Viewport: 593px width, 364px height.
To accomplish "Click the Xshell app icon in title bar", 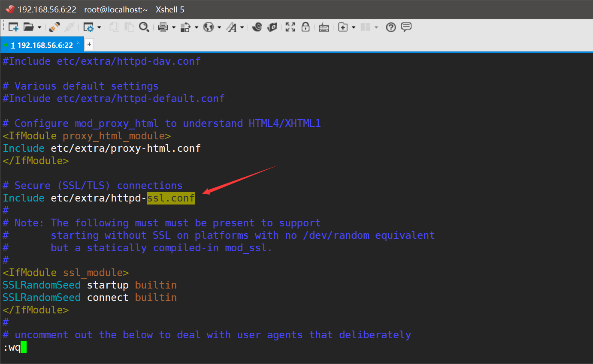I will coord(10,9).
